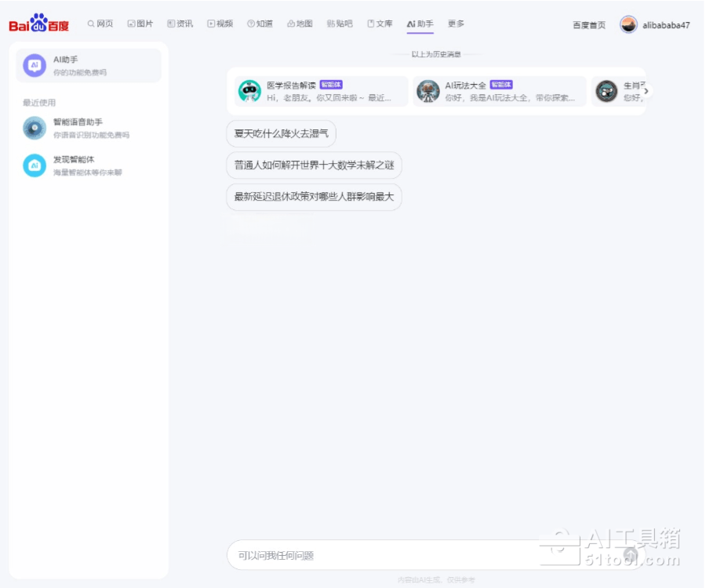706x588 pixels.
Task: Pick the 最新延迟退休政策 suggested question
Action: (314, 197)
